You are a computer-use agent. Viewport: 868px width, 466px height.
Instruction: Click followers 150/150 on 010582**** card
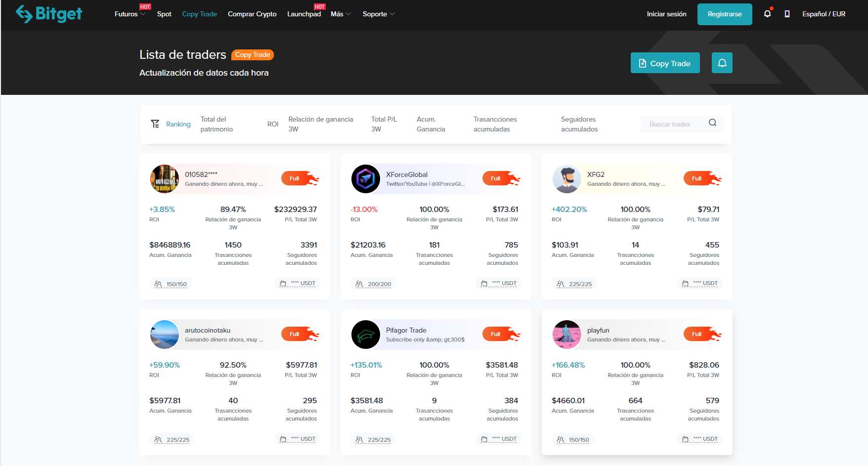[x=171, y=284]
